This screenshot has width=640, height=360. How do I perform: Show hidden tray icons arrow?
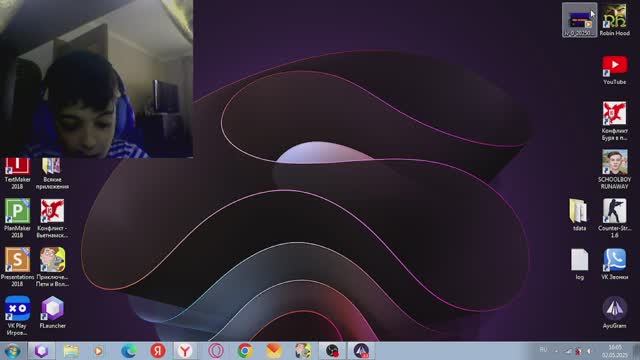556,351
